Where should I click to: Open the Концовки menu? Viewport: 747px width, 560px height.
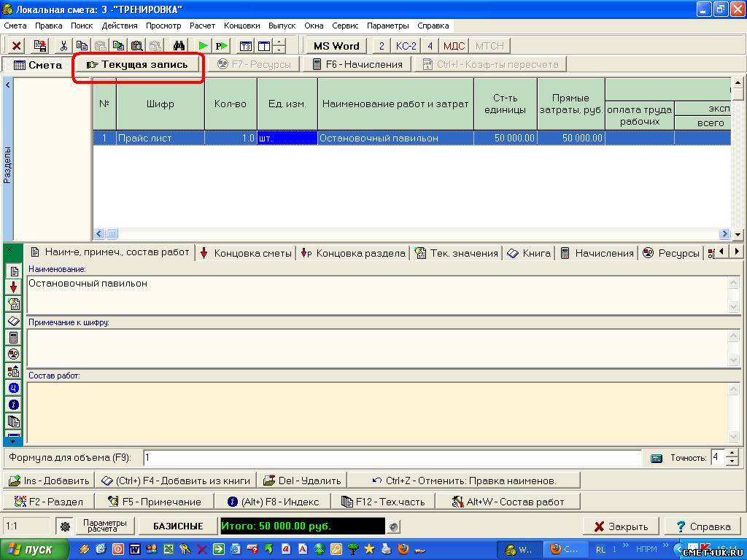(242, 26)
